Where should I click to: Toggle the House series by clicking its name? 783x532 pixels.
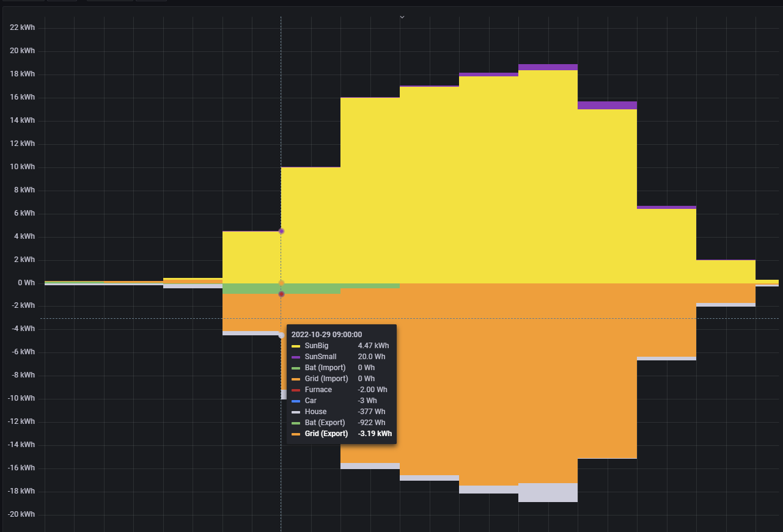[315, 412]
